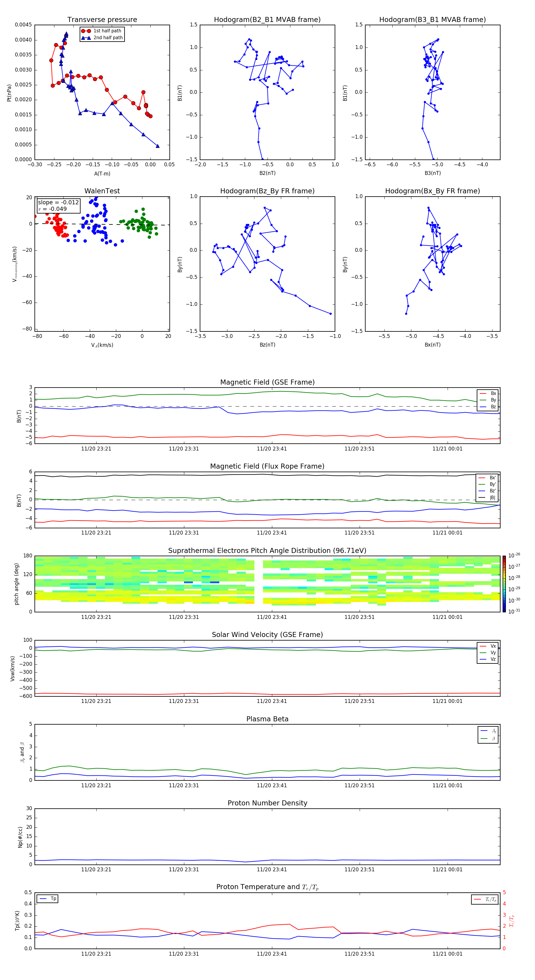Click the 'WalenTest' plot title
Image resolution: width=535 pixels, height=980 pixels.
point(102,191)
